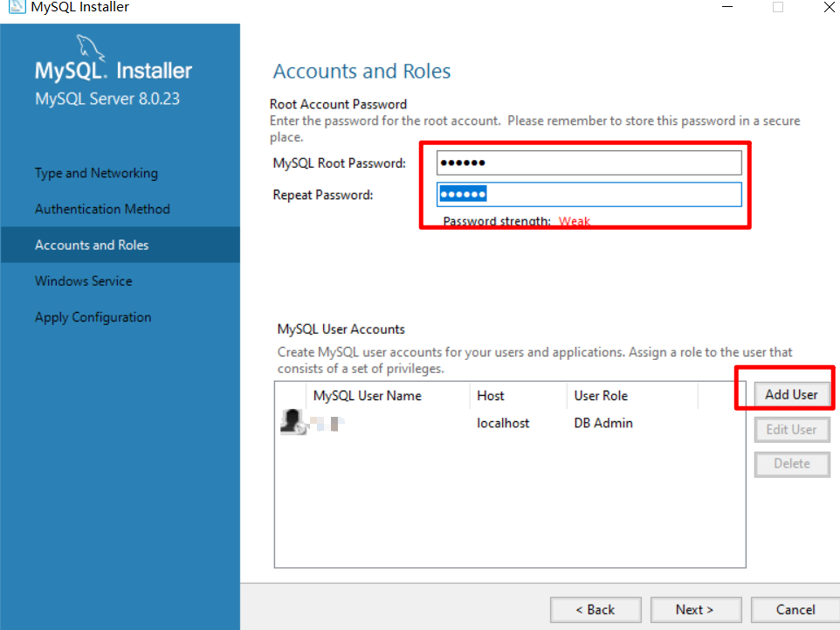840x630 pixels.
Task: Open the Authentication Method step
Action: (102, 209)
